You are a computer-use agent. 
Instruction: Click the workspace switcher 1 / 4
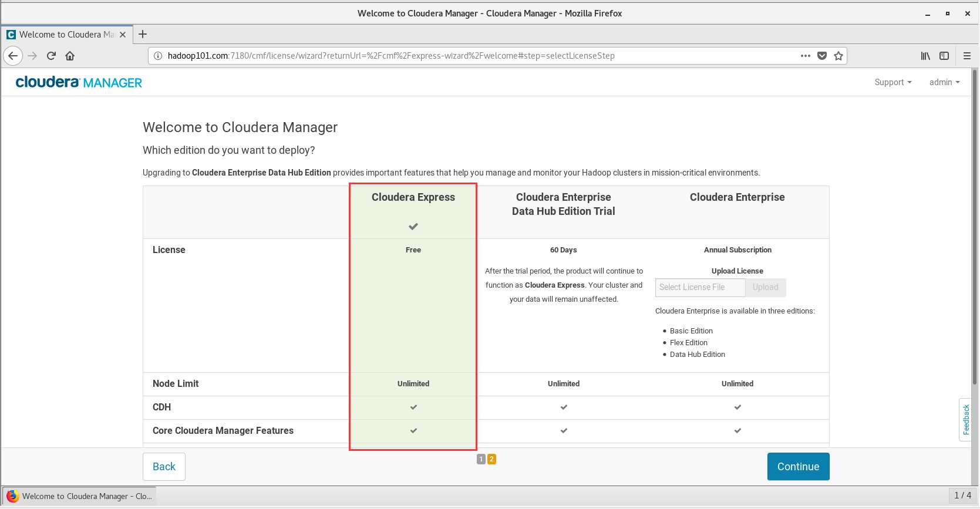[x=963, y=495]
